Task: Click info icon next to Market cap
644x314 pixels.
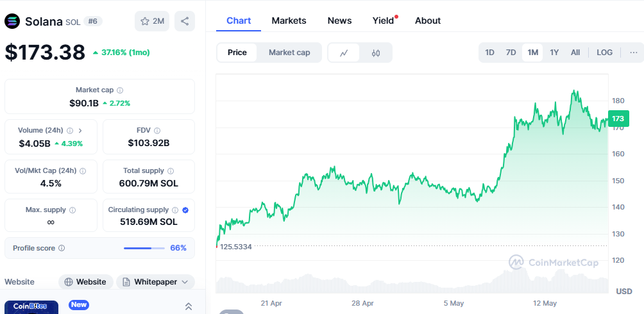Action: [120, 90]
